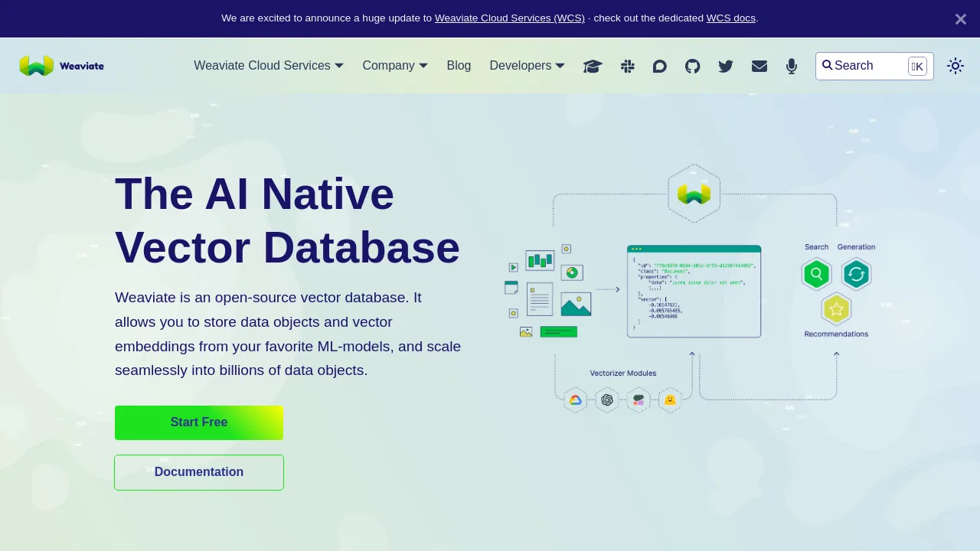This screenshot has width=980, height=551.
Task: Open the Slack community icon
Action: point(627,67)
